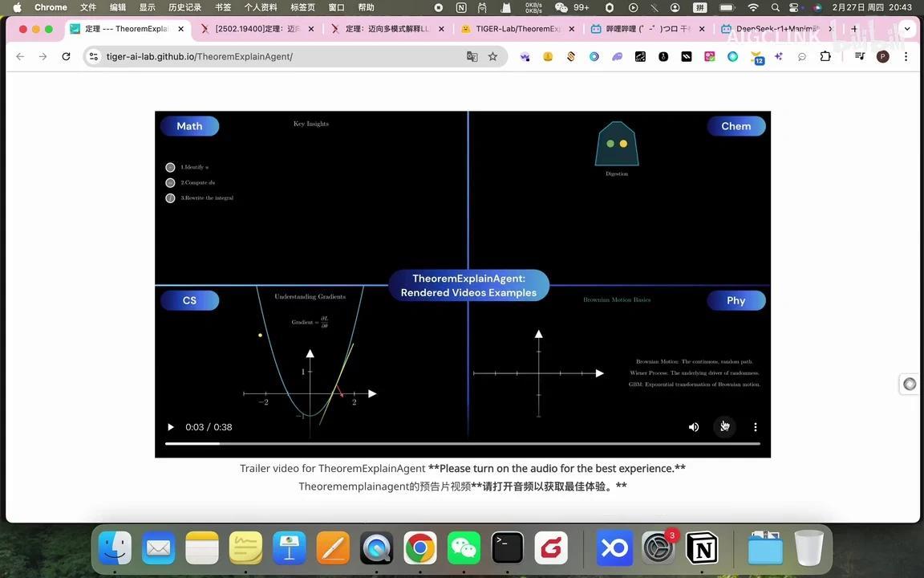
Task: Open the purple sparkle extension icon
Action: coord(779,57)
